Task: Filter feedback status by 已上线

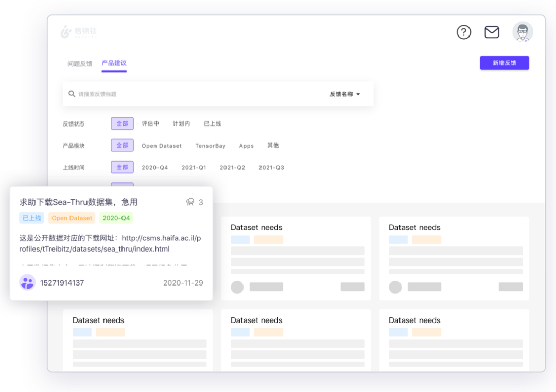Action: (213, 123)
